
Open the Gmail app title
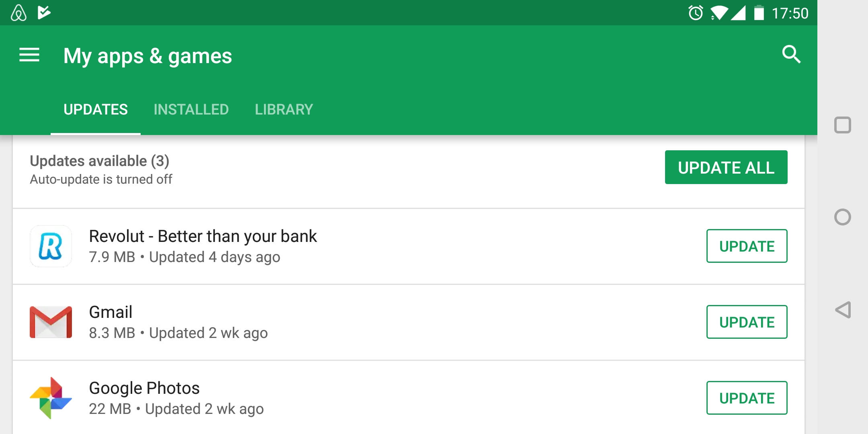pyautogui.click(x=111, y=312)
